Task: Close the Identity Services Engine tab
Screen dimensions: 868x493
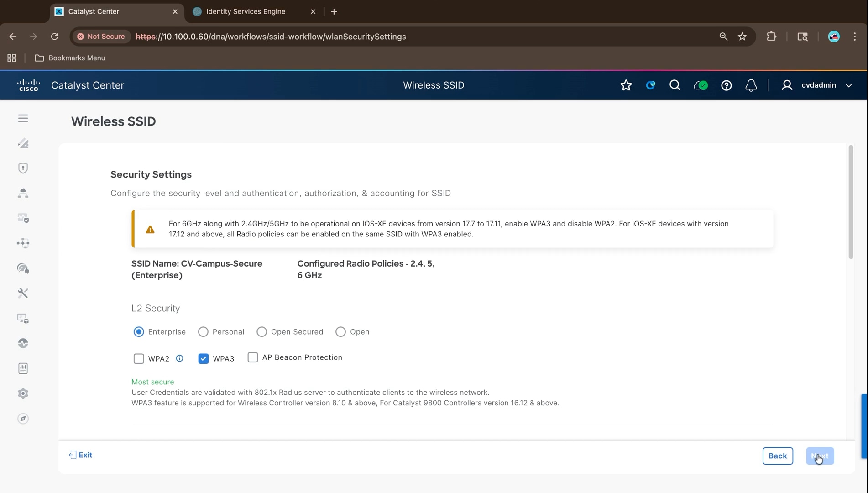Action: pyautogui.click(x=313, y=12)
